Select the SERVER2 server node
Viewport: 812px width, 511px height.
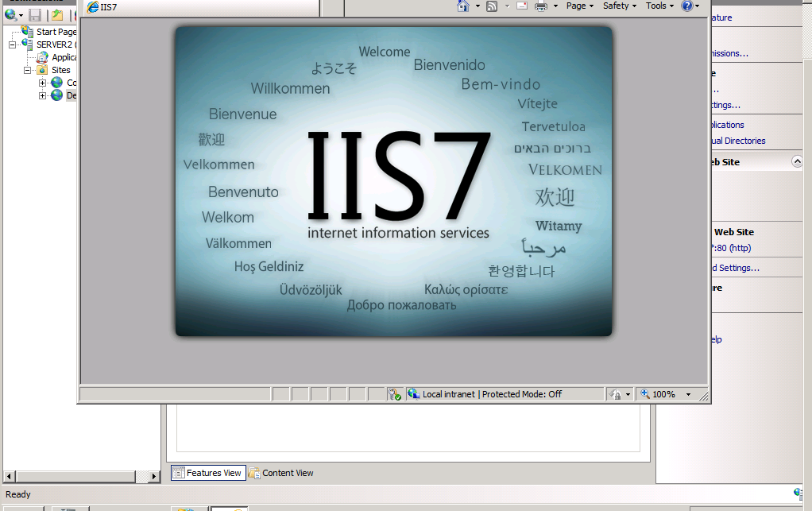[x=56, y=45]
